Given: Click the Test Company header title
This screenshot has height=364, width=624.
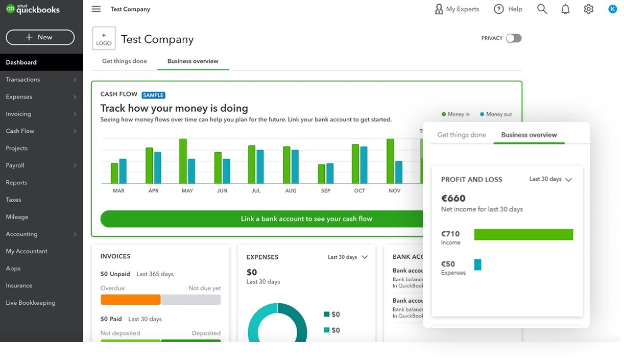Looking at the screenshot, I should pos(157,39).
